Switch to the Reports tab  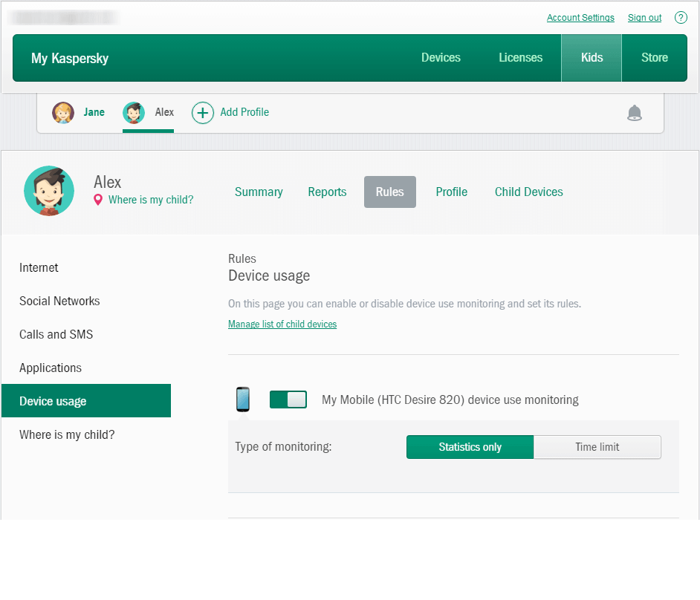(327, 192)
